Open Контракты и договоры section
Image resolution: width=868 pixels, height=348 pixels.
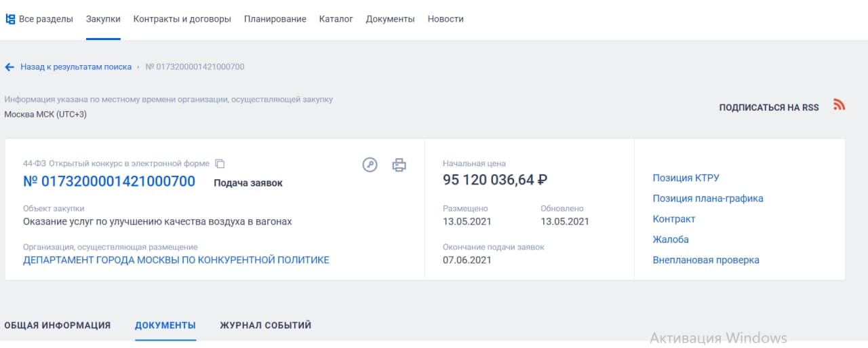pos(182,19)
